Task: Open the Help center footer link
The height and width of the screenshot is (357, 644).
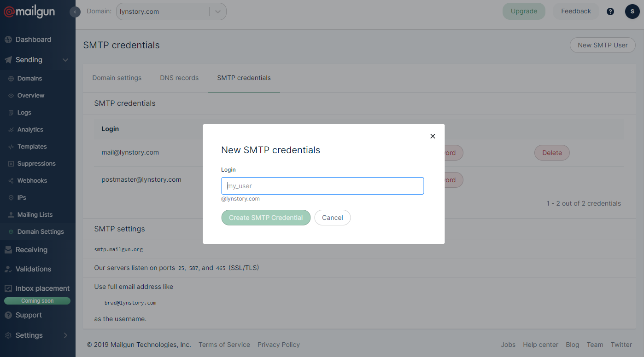Action: click(540, 345)
